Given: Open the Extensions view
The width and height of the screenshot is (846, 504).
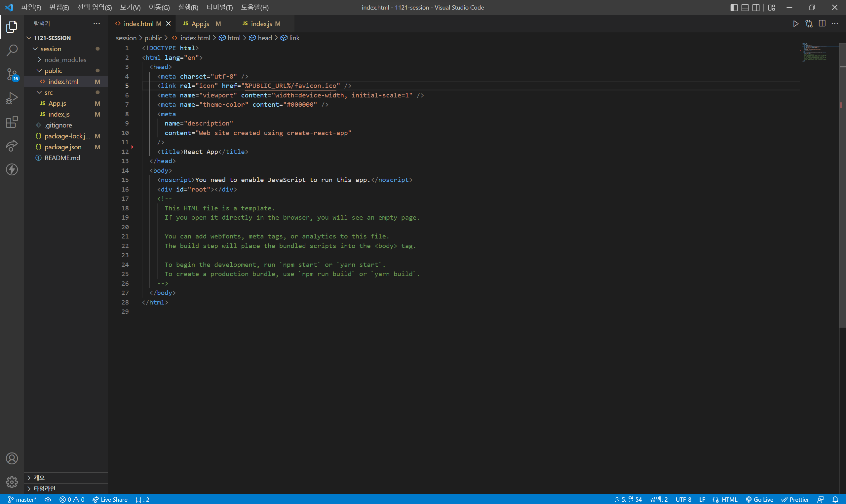Looking at the screenshot, I should (12, 122).
